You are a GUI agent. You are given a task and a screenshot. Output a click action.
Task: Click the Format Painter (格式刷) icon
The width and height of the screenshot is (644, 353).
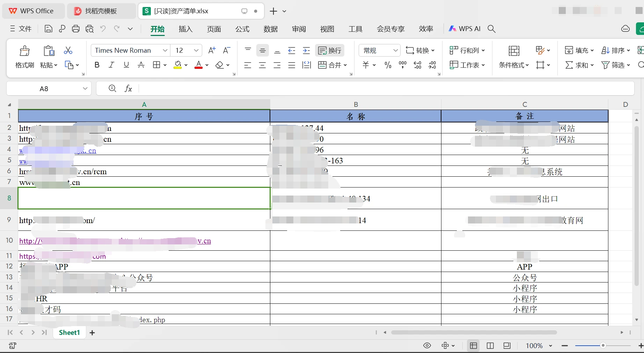(24, 51)
